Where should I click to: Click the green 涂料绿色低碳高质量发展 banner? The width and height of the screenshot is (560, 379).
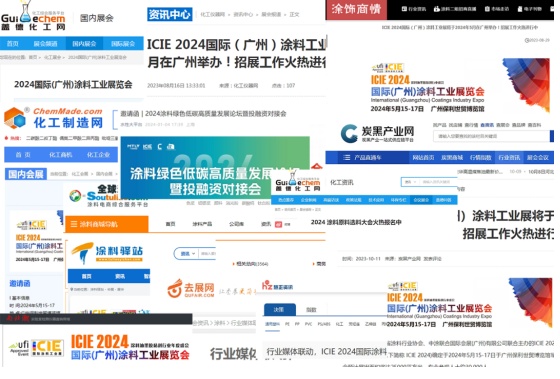(x=215, y=168)
